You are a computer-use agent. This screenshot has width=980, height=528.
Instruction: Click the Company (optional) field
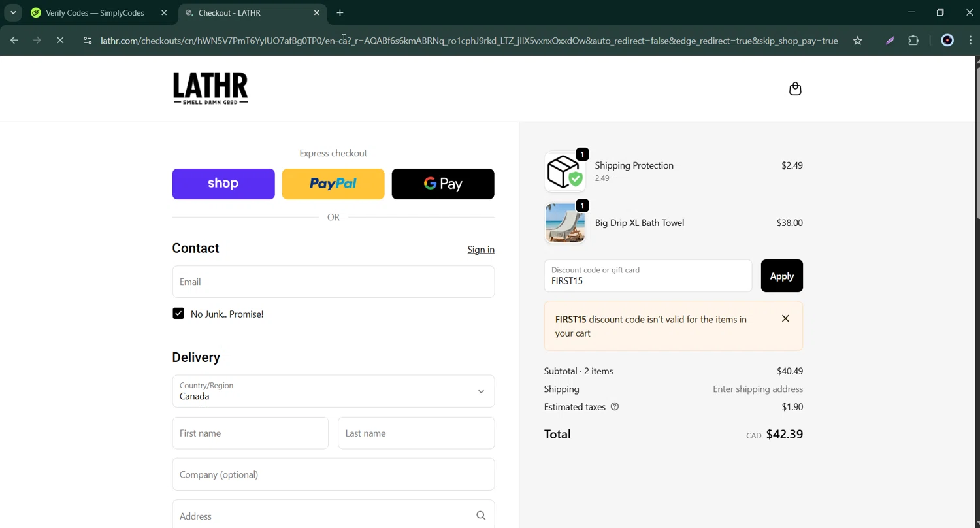(x=333, y=474)
